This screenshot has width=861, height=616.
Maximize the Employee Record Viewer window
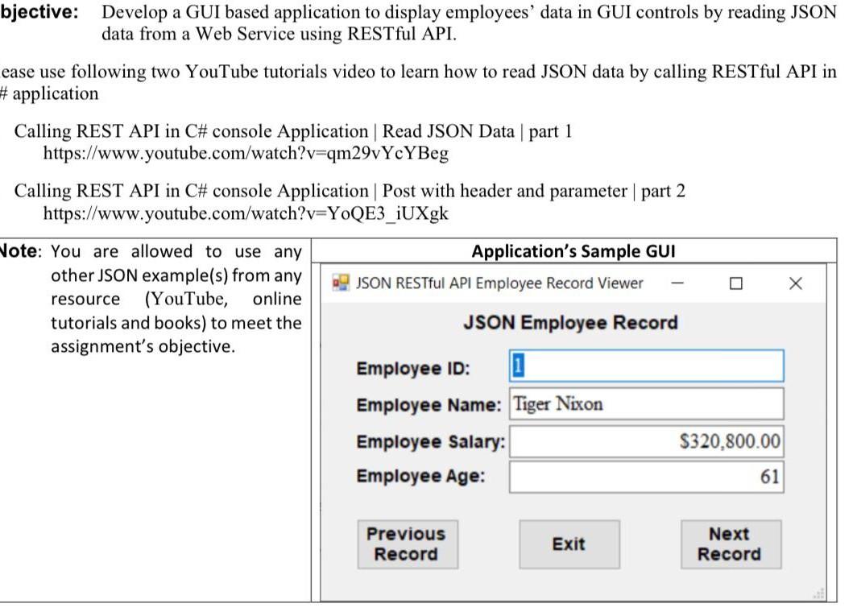tap(736, 283)
